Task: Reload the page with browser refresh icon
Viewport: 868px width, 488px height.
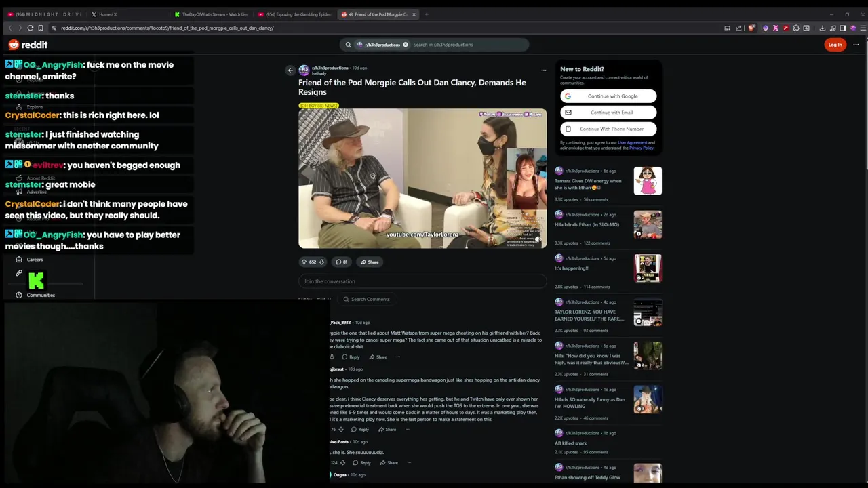Action: 31,28
